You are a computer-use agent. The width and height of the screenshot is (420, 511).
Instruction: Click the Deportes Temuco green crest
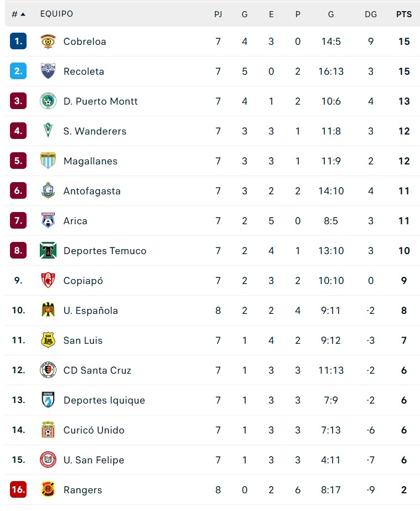coord(48,251)
